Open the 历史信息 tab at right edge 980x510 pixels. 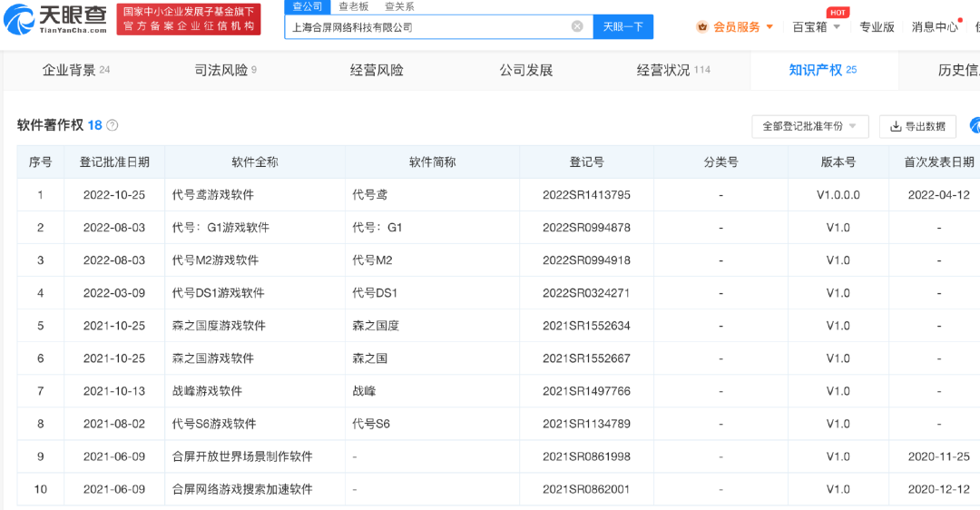coord(958,70)
